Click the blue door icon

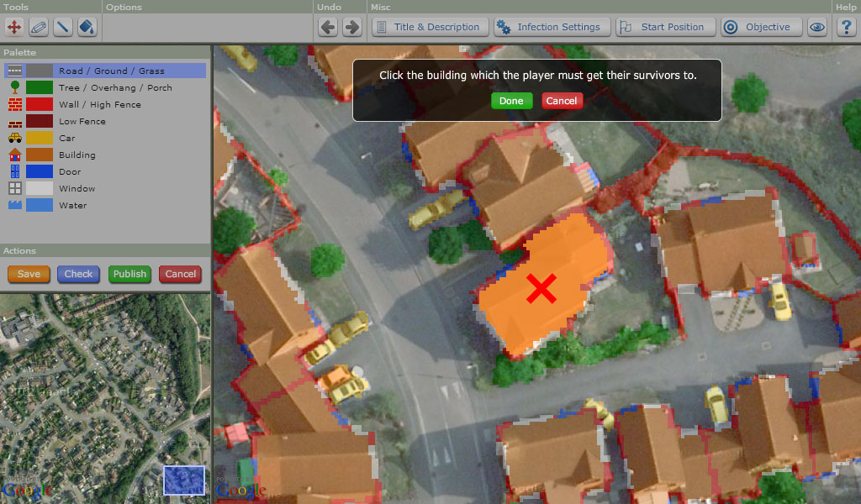(15, 171)
